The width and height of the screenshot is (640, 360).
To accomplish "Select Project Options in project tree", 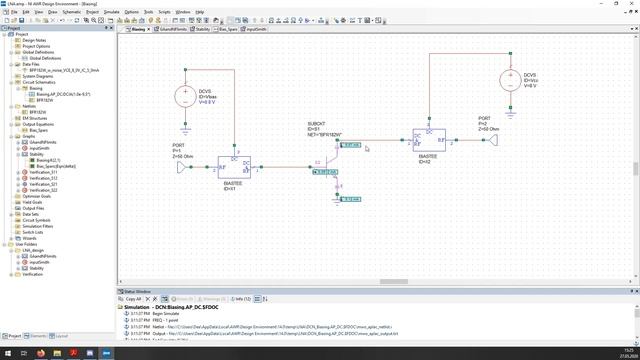I will click(x=36, y=47).
